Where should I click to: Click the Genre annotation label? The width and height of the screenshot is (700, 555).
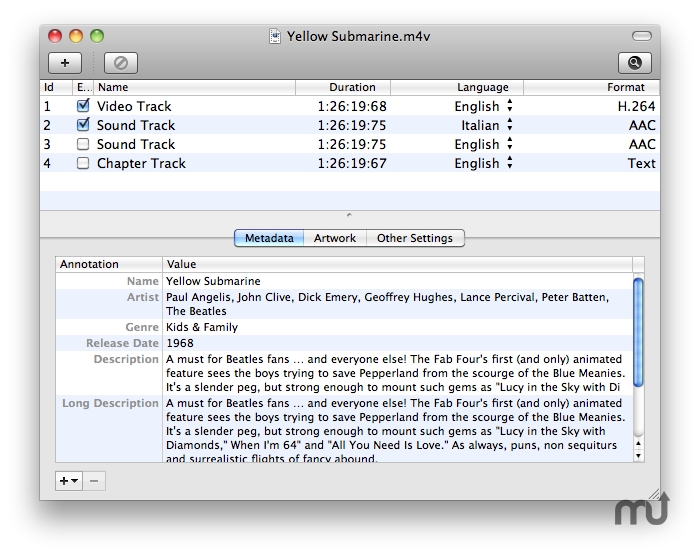pos(142,327)
